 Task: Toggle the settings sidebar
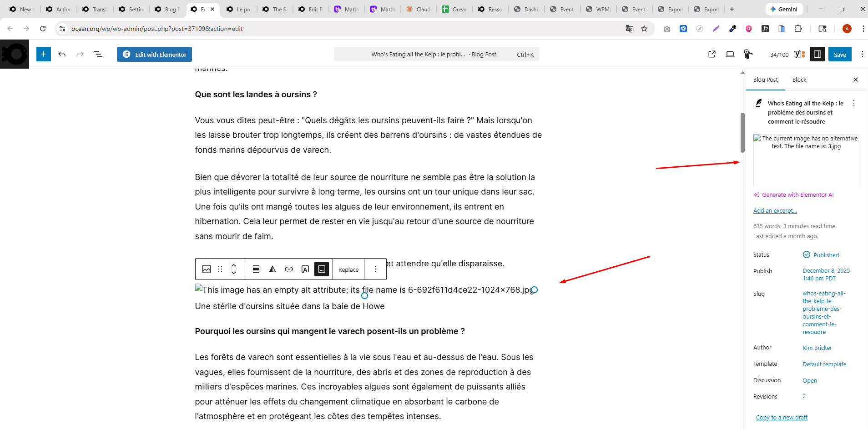point(818,55)
